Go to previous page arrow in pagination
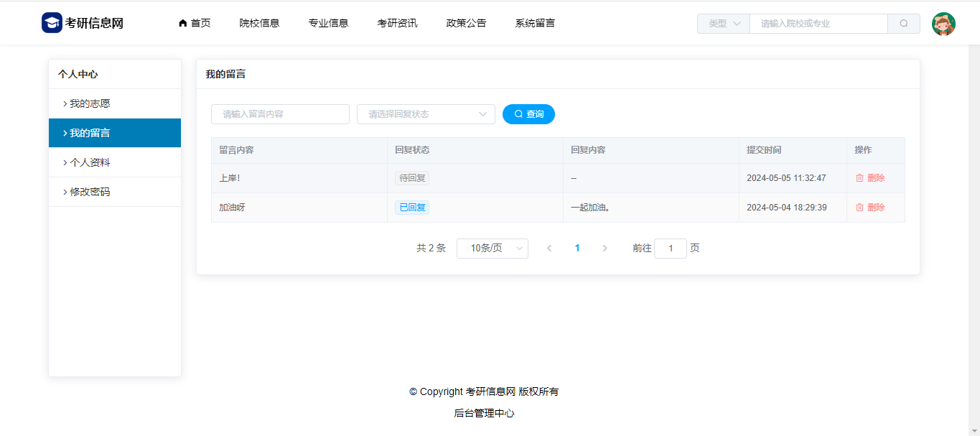 coord(549,249)
